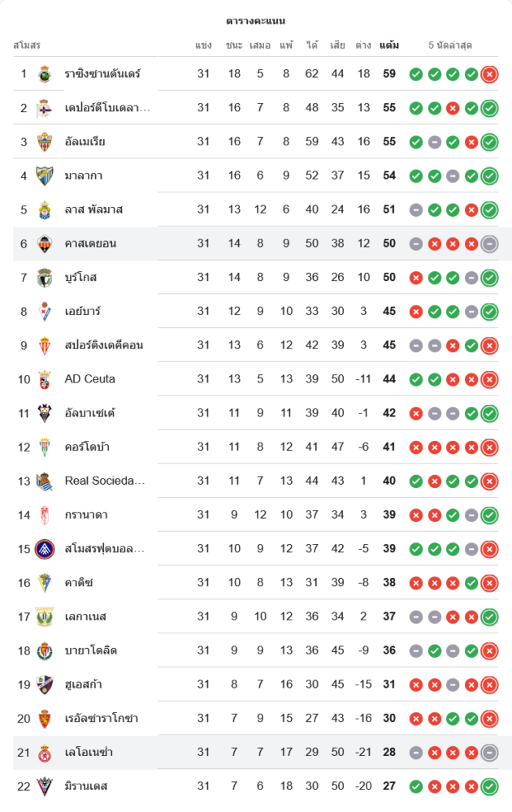The width and height of the screenshot is (512, 812).
Task: Open the บูร์โกส team page
Action: pos(81,278)
